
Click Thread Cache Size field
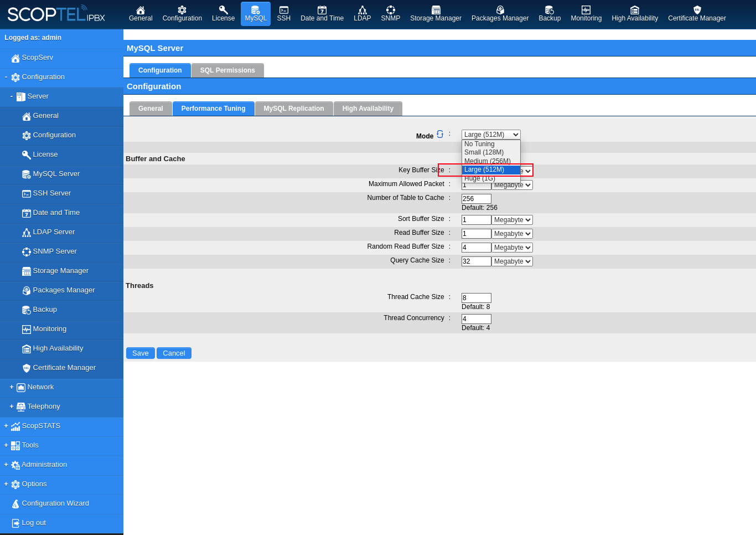click(477, 298)
